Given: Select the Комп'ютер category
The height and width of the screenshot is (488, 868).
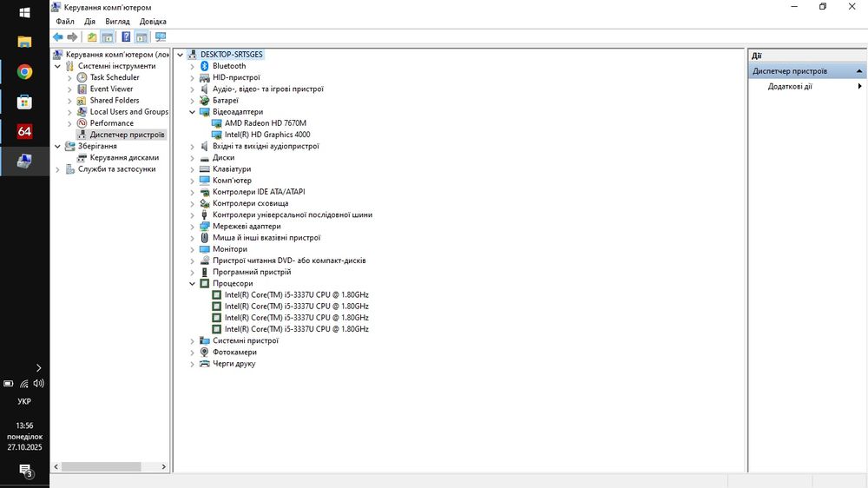Looking at the screenshot, I should (x=232, y=181).
